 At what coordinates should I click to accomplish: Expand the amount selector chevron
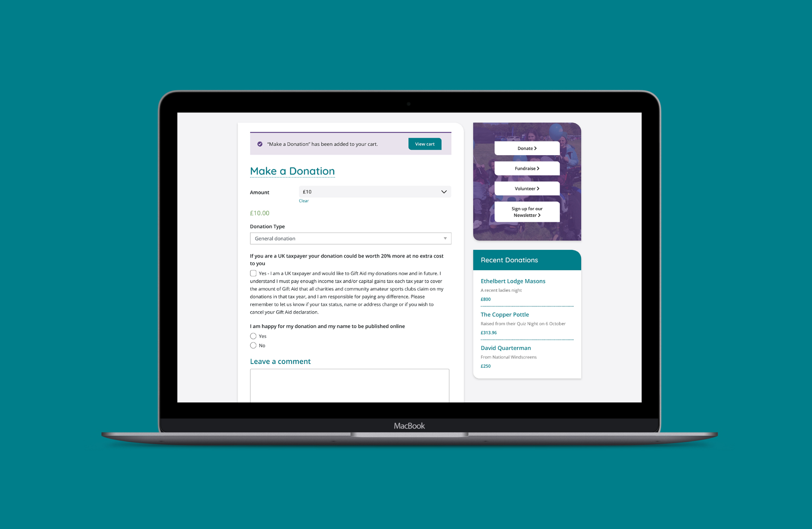pos(444,191)
